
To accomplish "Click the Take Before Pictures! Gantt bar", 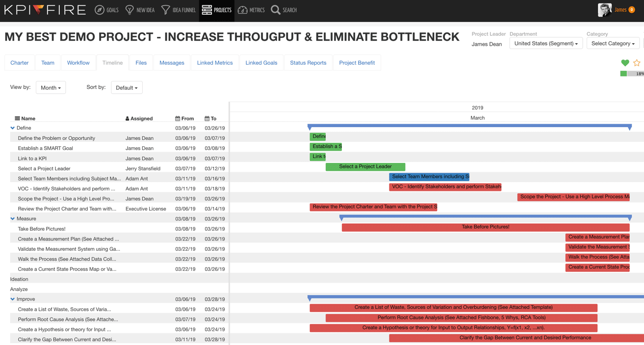I will [486, 227].
